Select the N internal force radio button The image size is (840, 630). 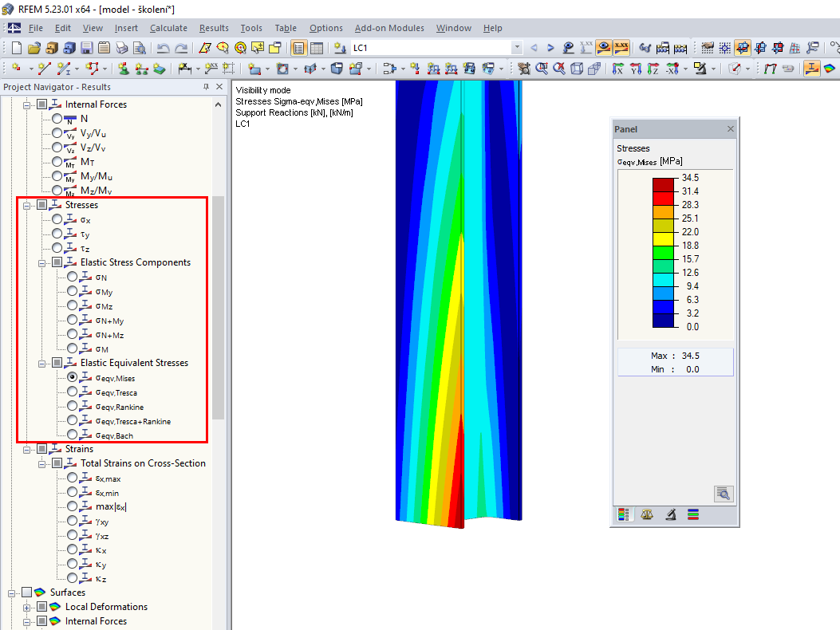[x=57, y=118]
